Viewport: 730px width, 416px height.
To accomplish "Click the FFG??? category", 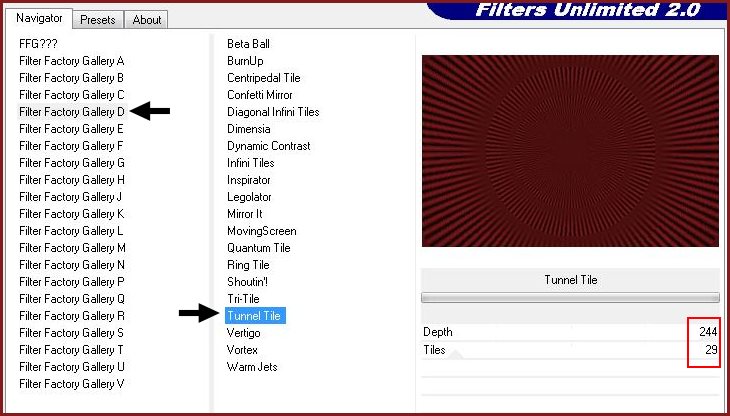I will 38,44.
